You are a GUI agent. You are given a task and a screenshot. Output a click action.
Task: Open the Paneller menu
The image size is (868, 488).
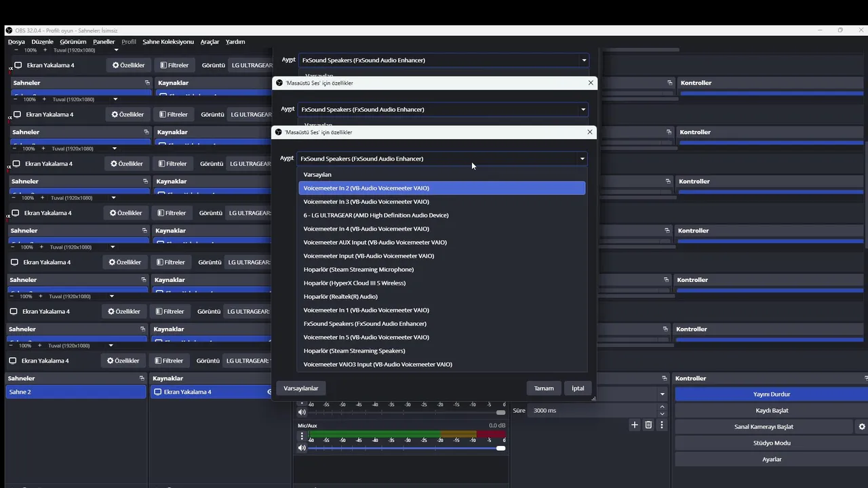(104, 41)
